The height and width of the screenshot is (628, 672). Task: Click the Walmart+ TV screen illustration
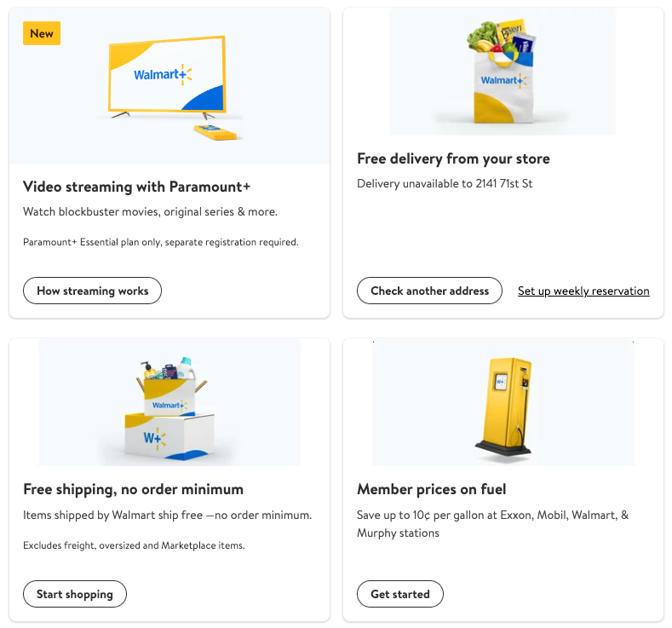click(x=166, y=75)
